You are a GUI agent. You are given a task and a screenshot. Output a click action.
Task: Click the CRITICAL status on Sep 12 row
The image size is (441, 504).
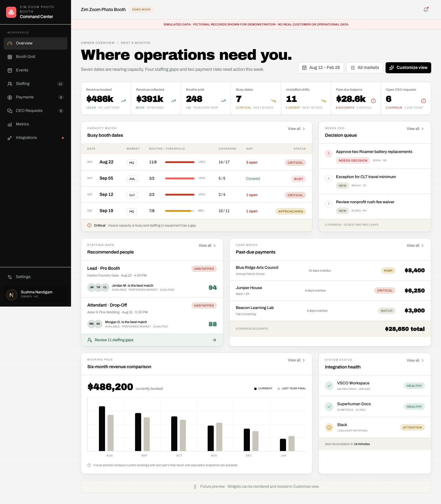[x=295, y=195]
